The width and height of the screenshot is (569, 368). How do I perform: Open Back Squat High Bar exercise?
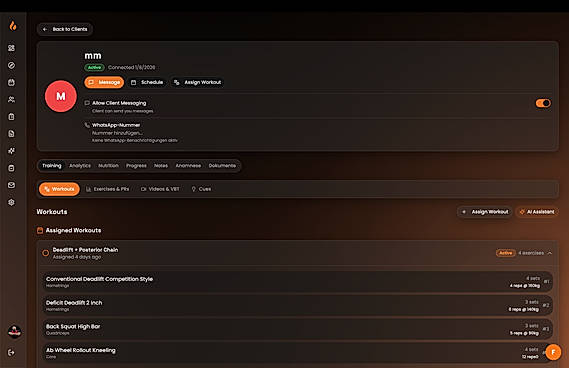(298, 329)
